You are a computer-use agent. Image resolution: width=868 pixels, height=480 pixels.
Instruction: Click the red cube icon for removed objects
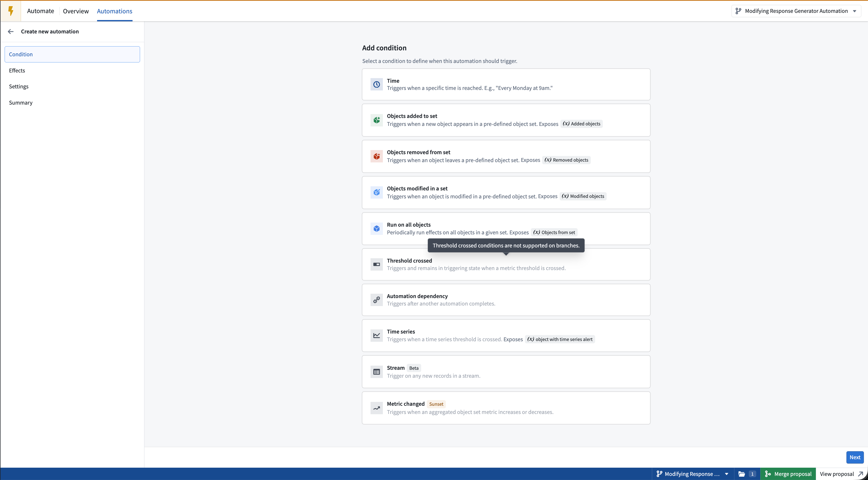376,156
